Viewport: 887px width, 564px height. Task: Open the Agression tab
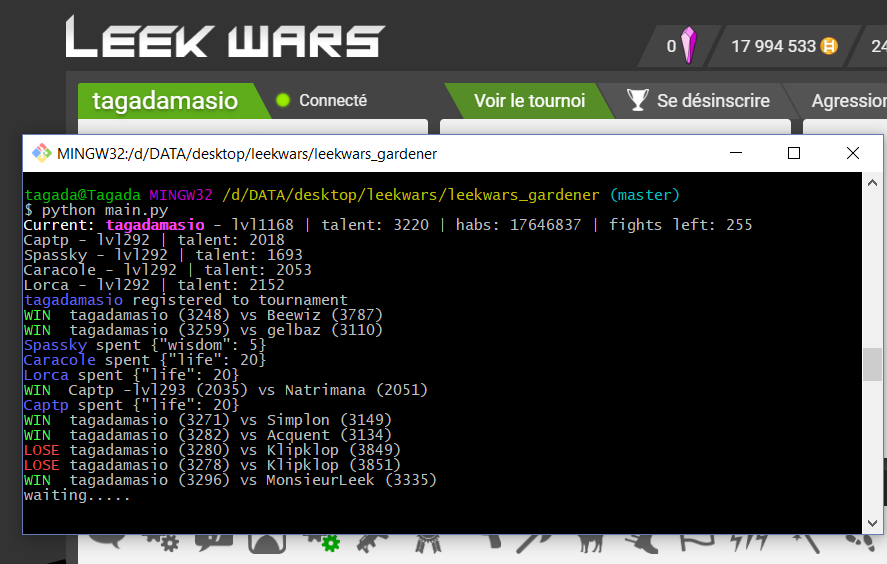click(843, 101)
